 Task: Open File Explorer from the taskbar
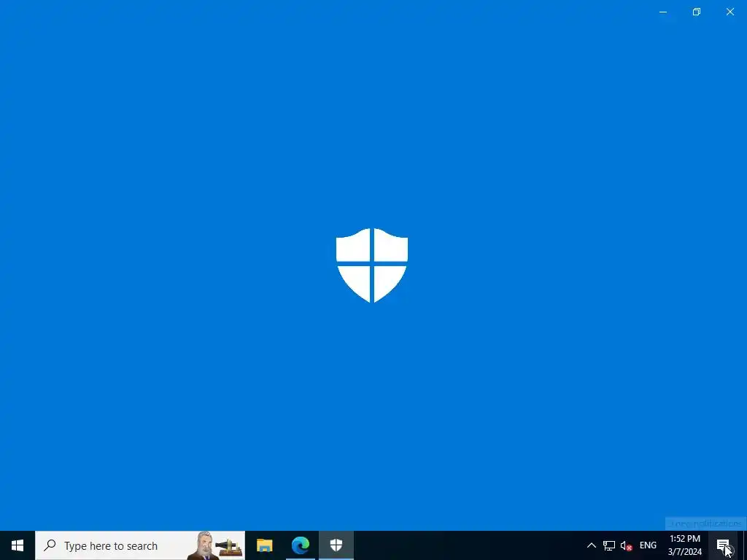[x=264, y=545]
